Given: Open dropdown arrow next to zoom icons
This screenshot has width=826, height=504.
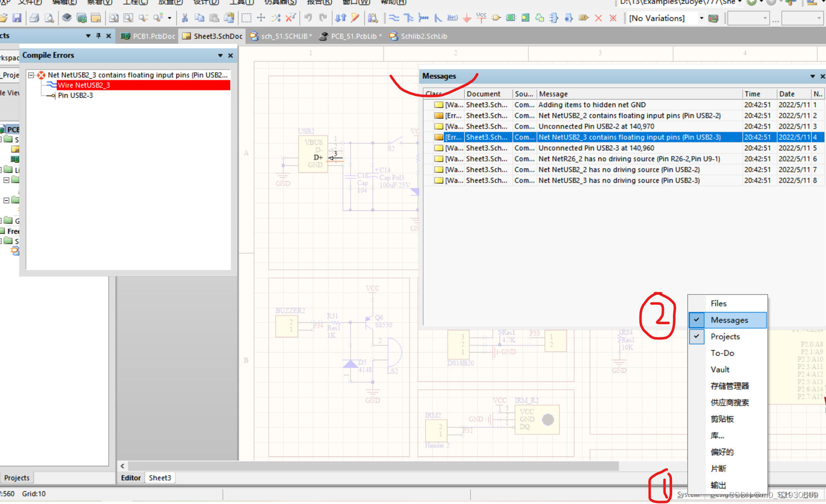Looking at the screenshot, I should coord(169,18).
